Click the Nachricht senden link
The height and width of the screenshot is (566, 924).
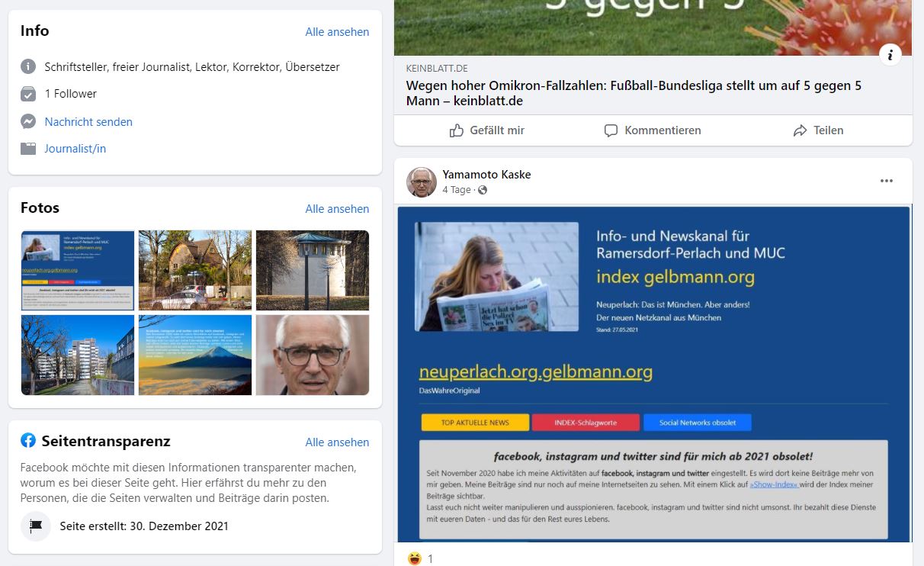88,122
